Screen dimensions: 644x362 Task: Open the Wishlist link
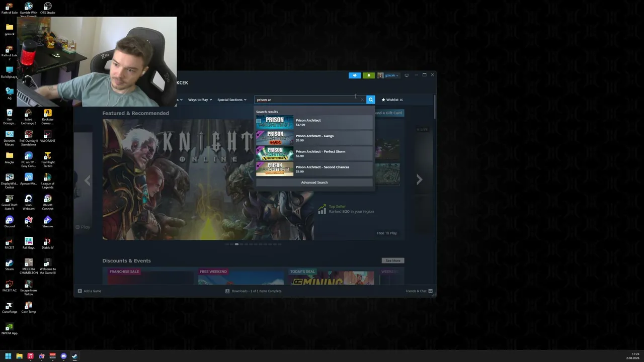(x=392, y=100)
